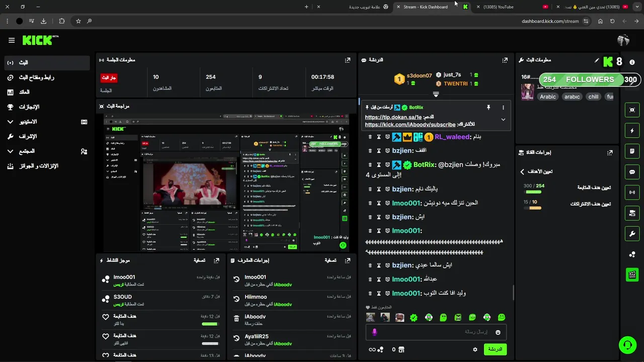Open chat settings with the gear icon

475,349
